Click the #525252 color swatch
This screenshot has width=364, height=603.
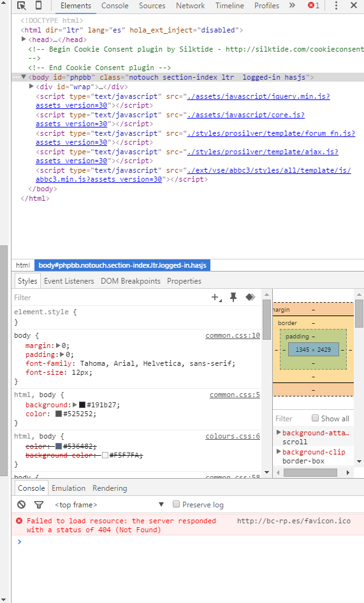(59, 414)
